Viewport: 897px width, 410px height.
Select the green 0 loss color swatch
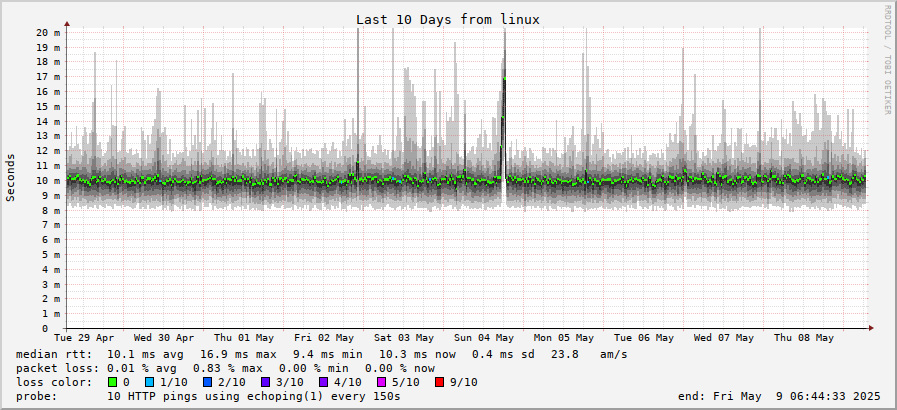(x=112, y=382)
